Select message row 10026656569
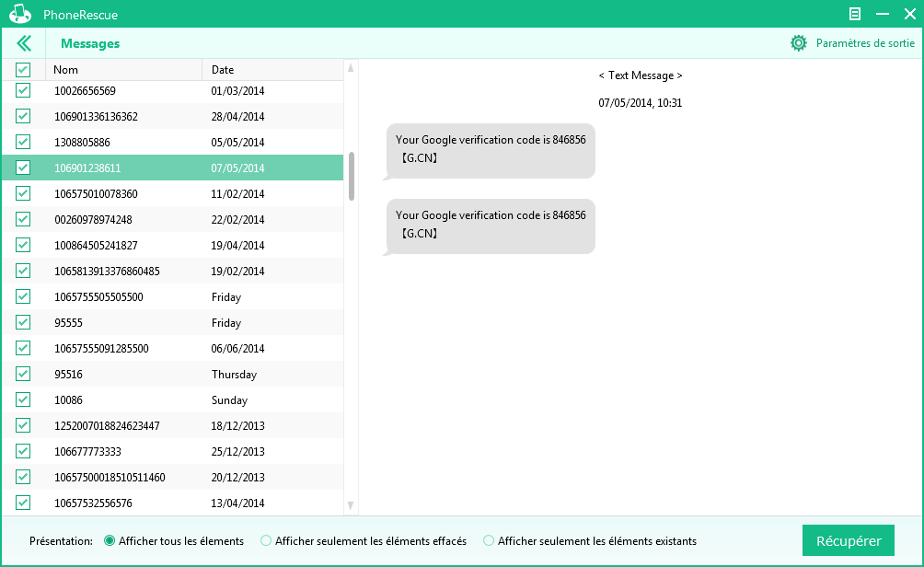Screen dimensions: 924x567 point(173,91)
